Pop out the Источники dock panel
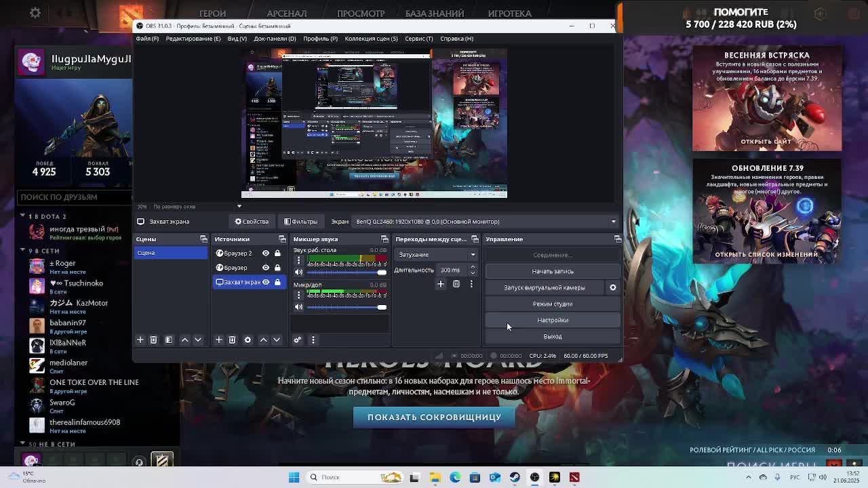868x488 pixels. pos(282,239)
